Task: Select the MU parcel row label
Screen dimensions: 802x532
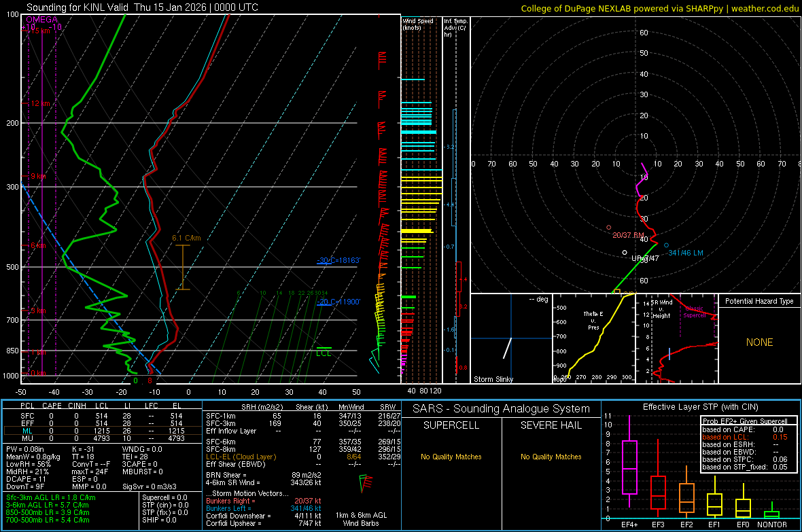Action: click(27, 438)
